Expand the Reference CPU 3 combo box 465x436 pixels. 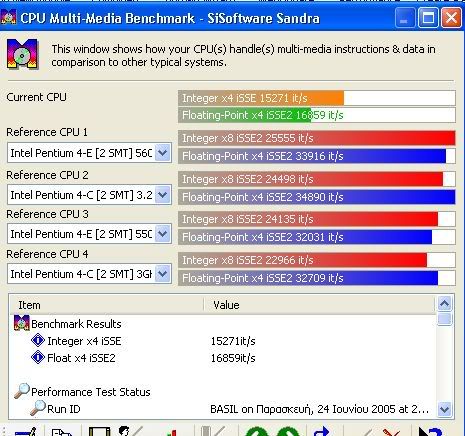(162, 234)
